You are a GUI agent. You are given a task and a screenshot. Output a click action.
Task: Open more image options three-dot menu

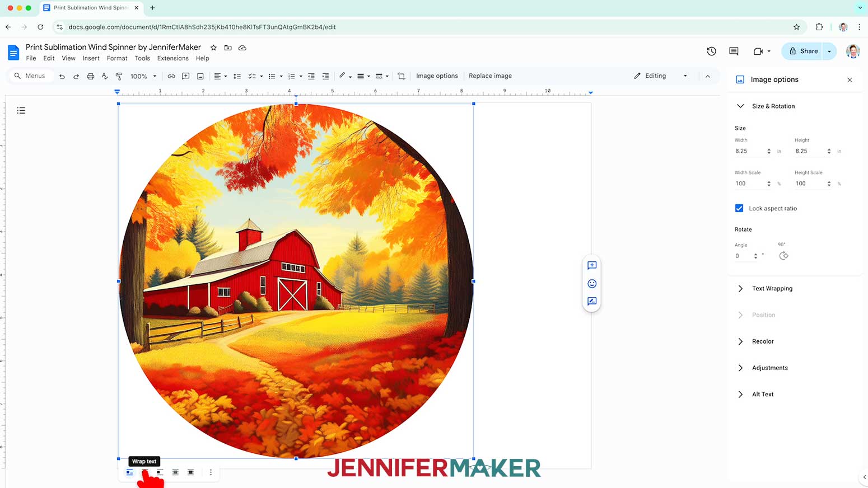211,472
